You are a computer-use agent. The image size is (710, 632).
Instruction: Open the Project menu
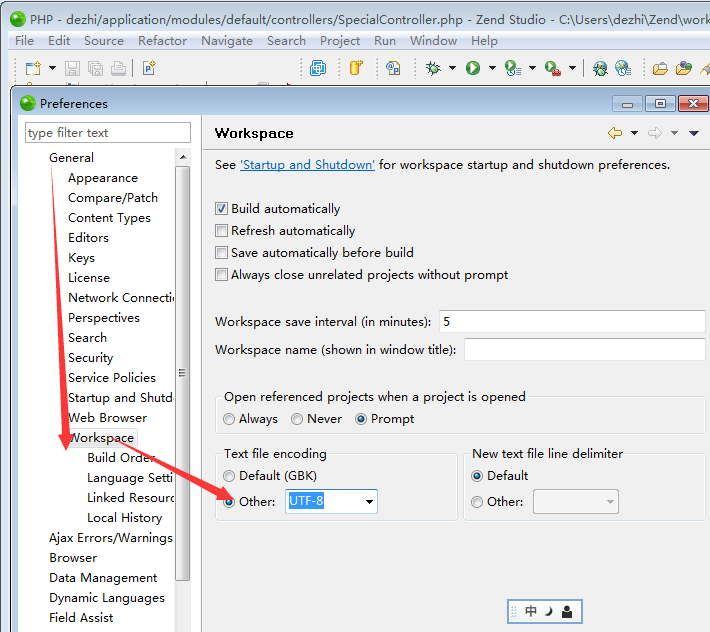(340, 41)
